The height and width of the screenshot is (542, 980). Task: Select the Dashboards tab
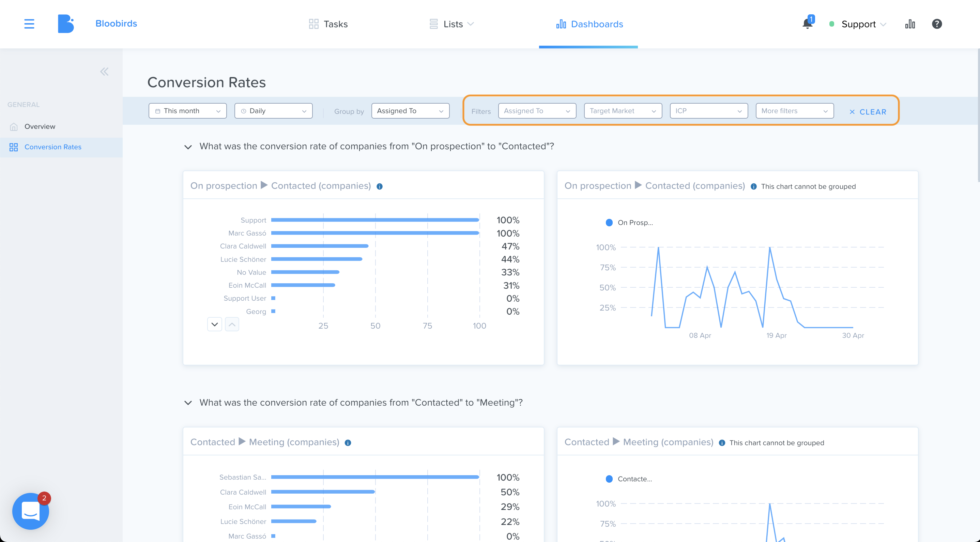(589, 24)
